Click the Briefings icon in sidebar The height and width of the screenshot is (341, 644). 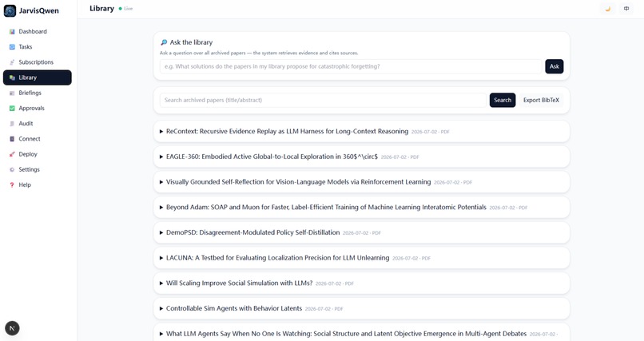tap(12, 93)
